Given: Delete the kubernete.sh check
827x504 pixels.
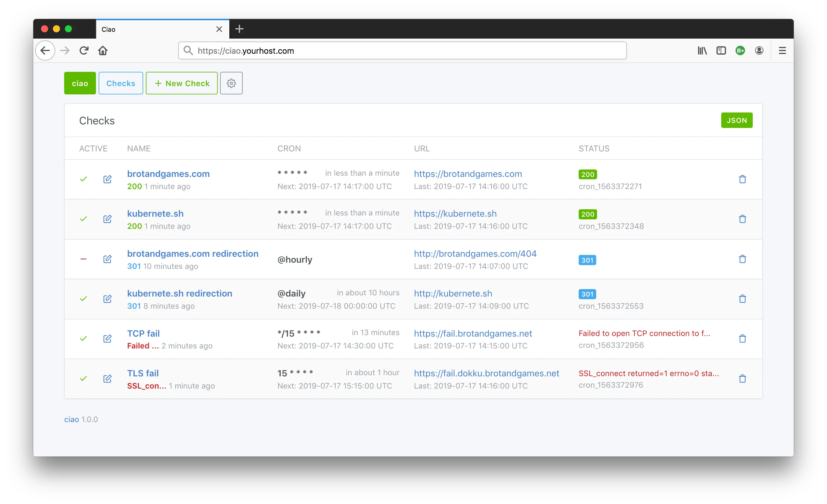Looking at the screenshot, I should pos(742,219).
